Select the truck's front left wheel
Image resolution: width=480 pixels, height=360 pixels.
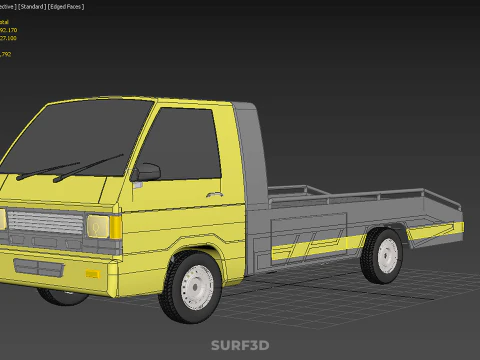pyautogui.click(x=191, y=286)
